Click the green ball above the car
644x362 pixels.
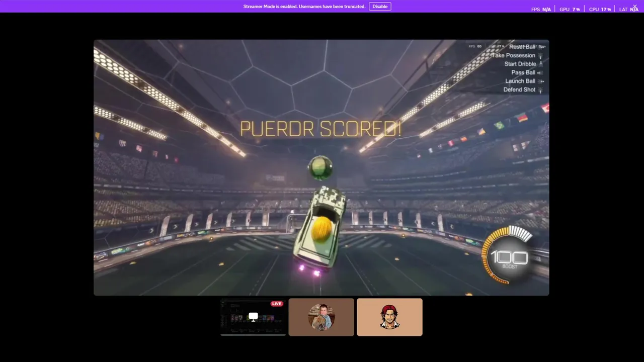click(320, 168)
